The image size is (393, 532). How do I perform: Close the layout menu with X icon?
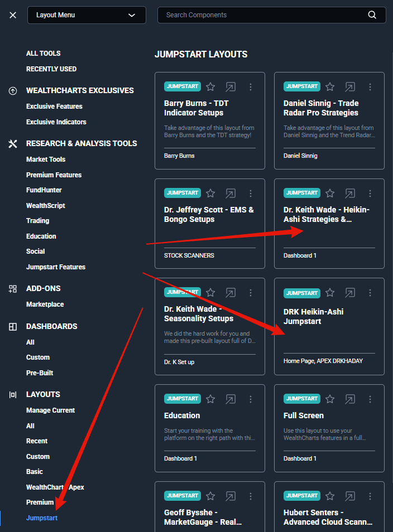[x=13, y=15]
